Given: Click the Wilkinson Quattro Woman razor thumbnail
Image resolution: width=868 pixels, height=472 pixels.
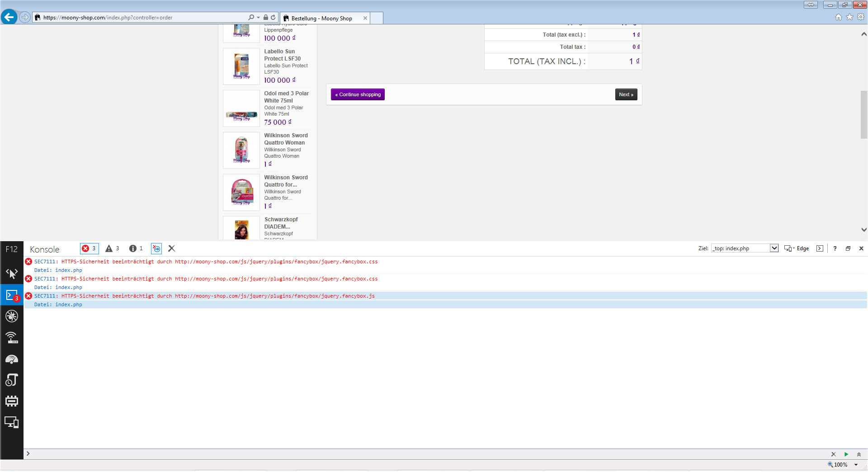Looking at the screenshot, I should (241, 150).
